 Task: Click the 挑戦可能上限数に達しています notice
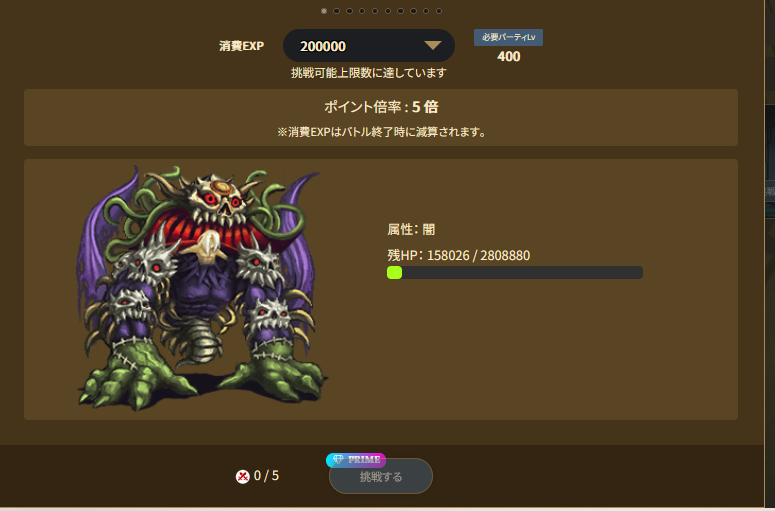tap(369, 73)
